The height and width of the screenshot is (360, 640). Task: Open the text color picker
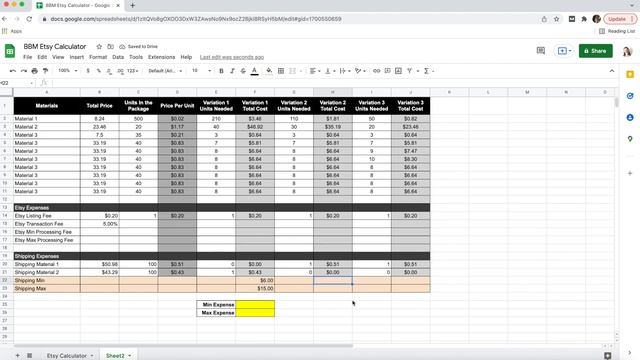pyautogui.click(x=254, y=71)
